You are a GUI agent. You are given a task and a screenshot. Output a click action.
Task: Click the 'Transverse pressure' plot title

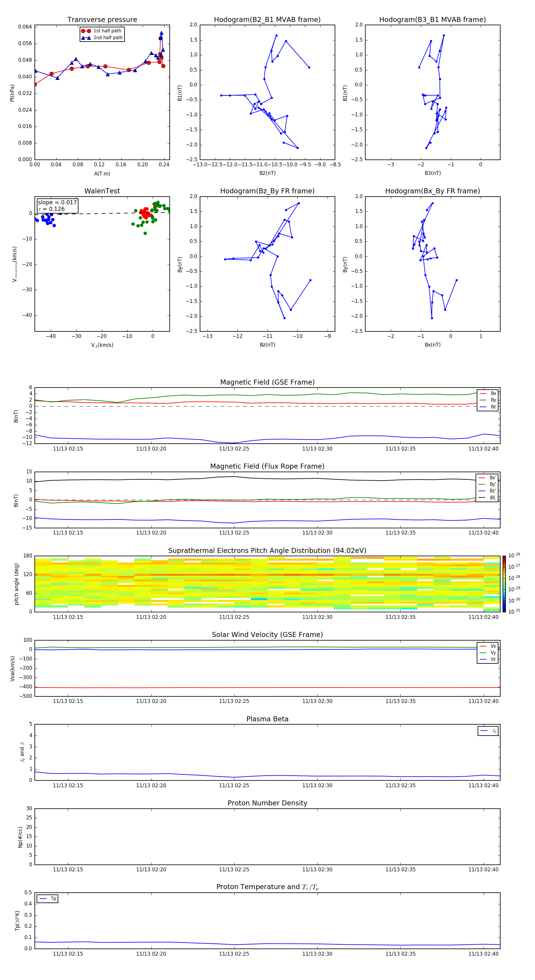[102, 20]
